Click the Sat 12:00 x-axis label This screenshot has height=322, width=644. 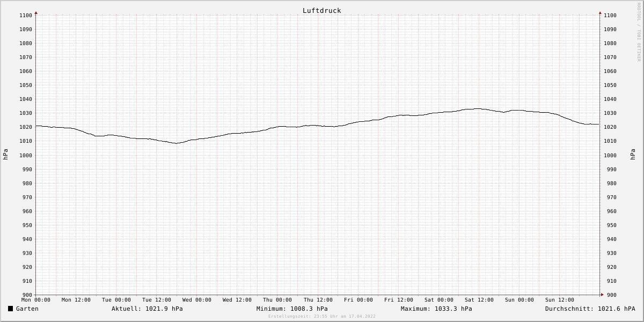tap(479, 300)
